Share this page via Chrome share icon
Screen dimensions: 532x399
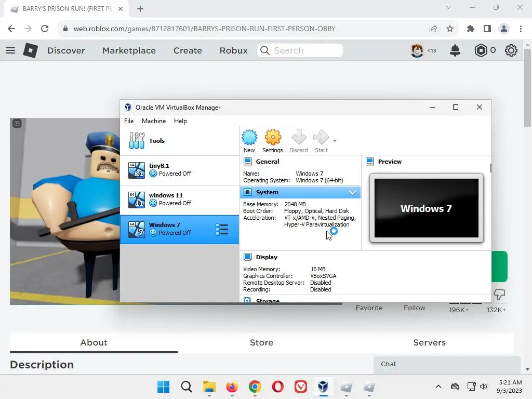[x=433, y=29]
